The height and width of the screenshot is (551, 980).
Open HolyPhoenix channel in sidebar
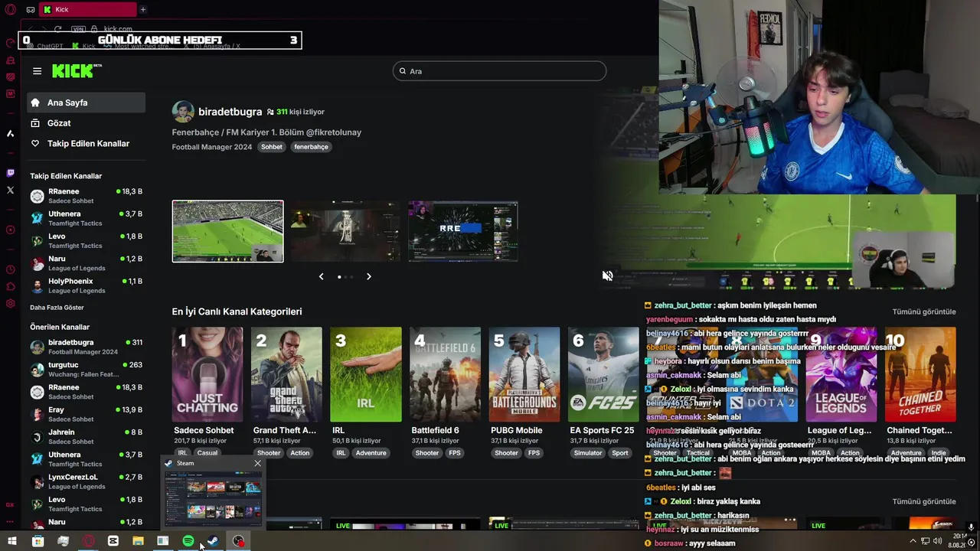[86, 285]
